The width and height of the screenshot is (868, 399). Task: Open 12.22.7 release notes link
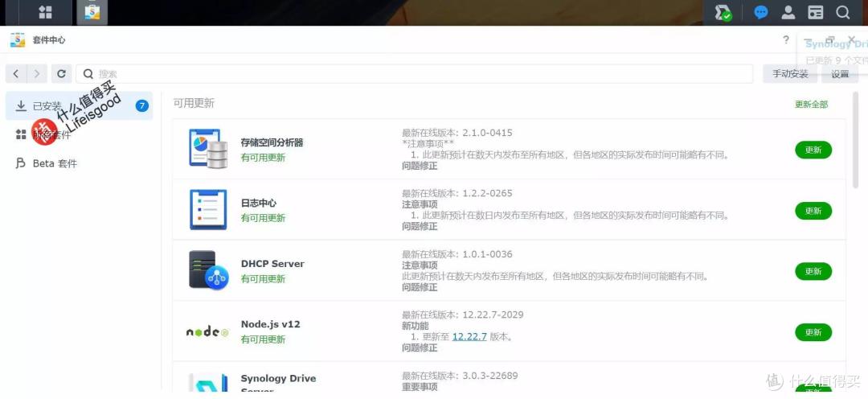pyautogui.click(x=469, y=336)
